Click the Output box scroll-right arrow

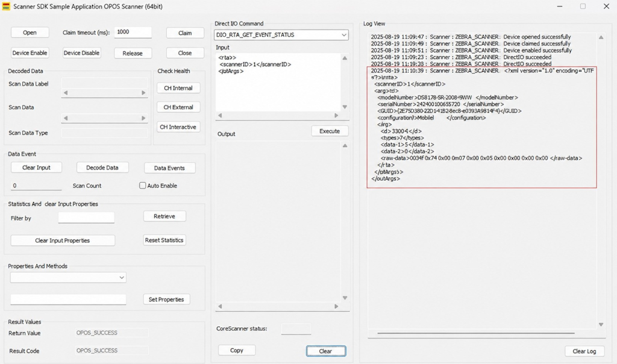coord(336,306)
